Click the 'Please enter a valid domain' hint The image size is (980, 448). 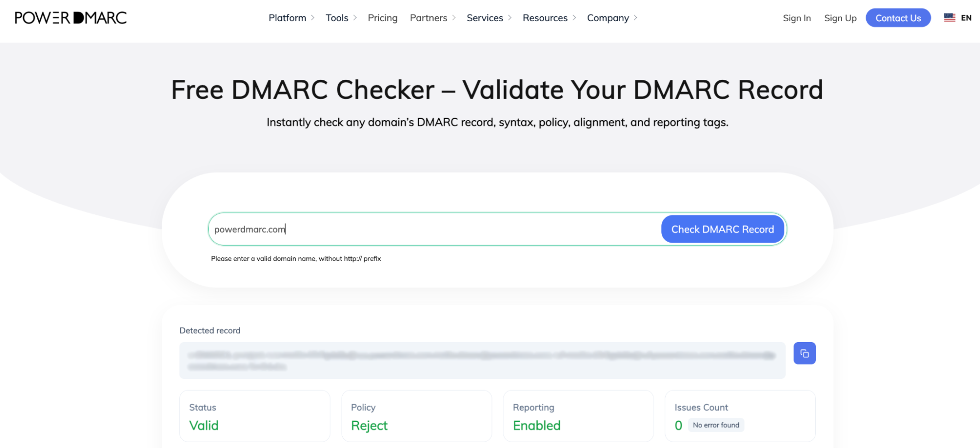click(296, 258)
